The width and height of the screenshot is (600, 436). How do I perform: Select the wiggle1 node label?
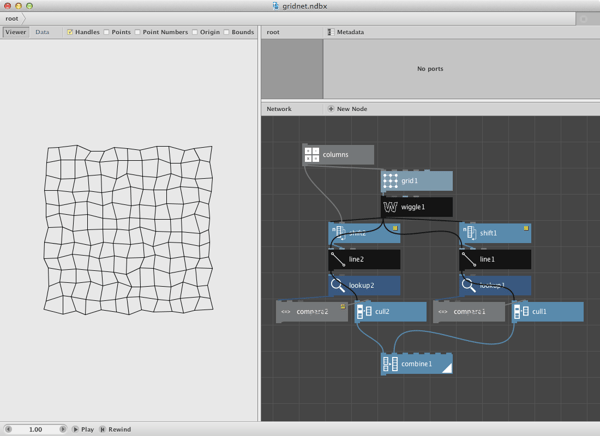(x=413, y=207)
